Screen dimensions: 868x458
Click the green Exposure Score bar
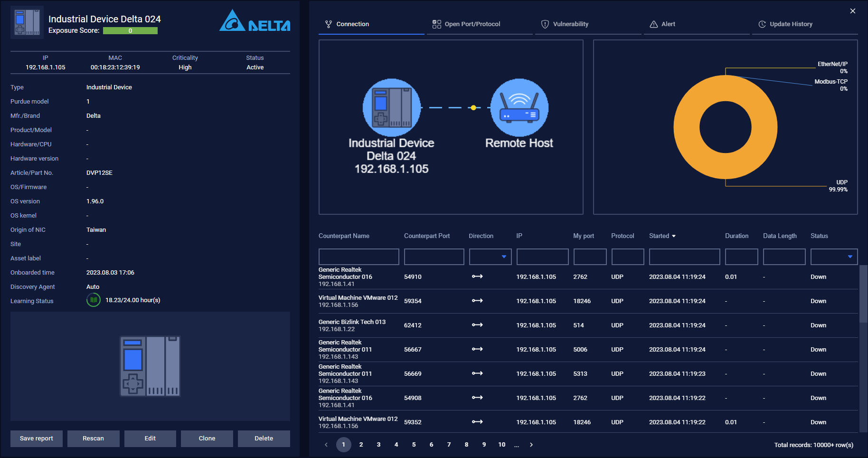130,31
